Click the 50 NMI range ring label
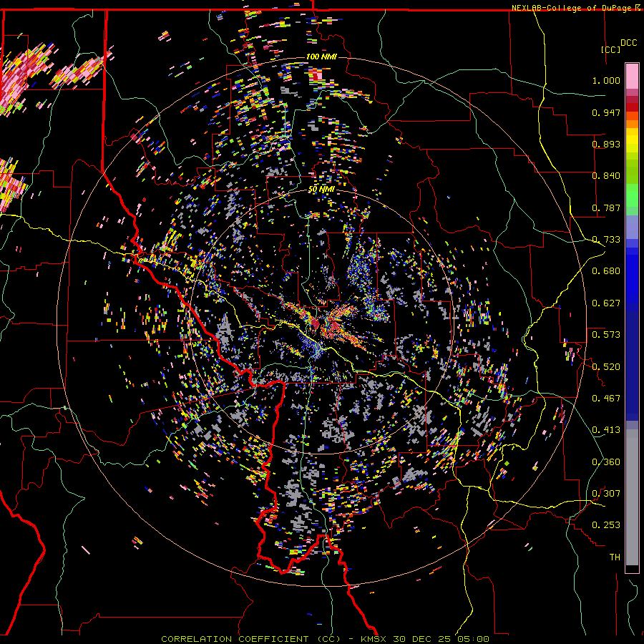The width and height of the screenshot is (644, 644). pyautogui.click(x=321, y=190)
